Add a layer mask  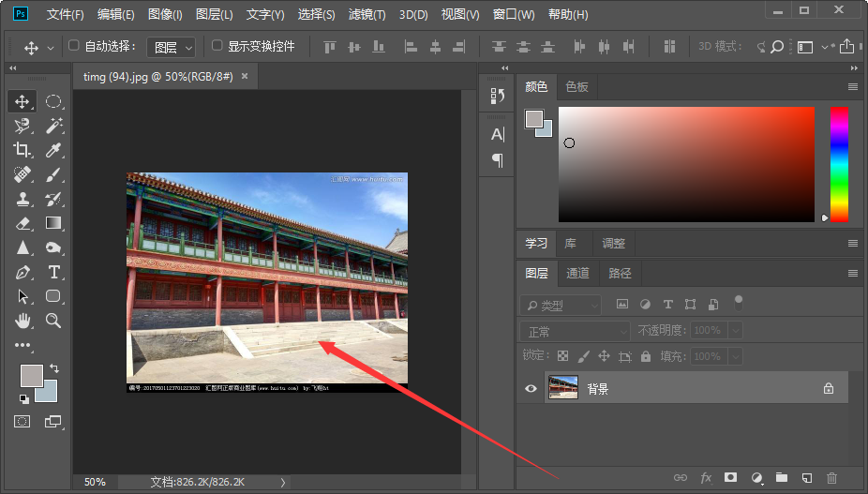pyautogui.click(x=731, y=477)
